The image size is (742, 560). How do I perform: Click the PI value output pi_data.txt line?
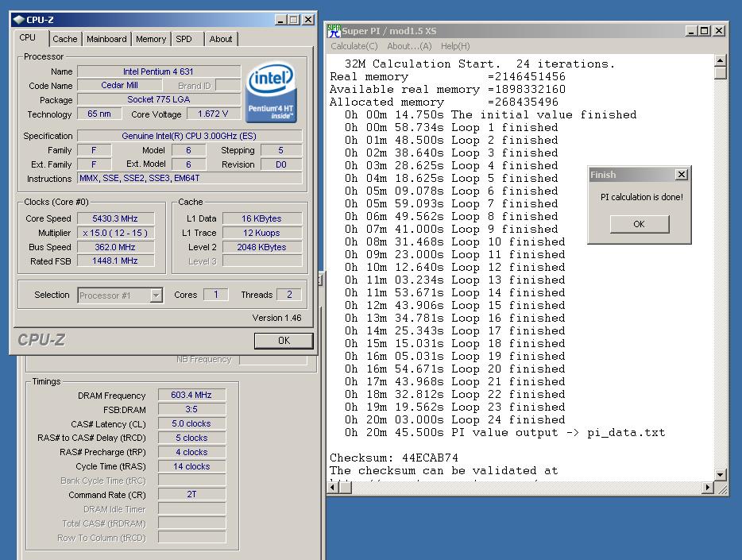pos(505,432)
